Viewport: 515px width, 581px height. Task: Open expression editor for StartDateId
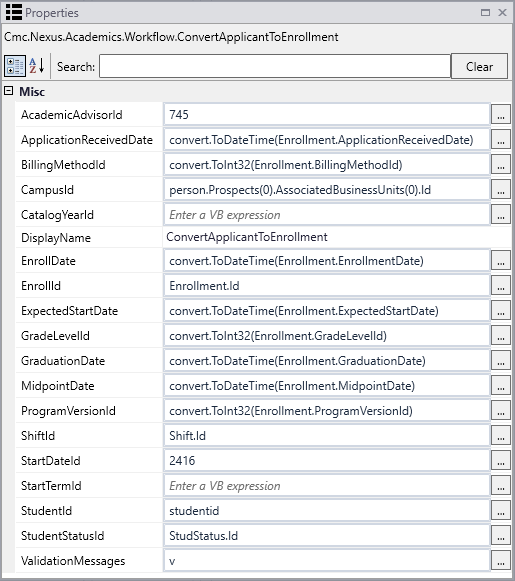point(501,461)
